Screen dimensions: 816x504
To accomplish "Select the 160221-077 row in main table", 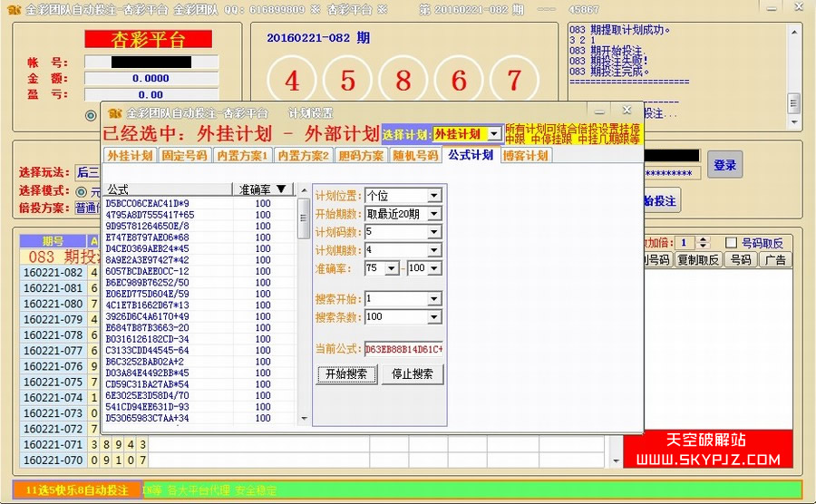I will tap(60, 351).
